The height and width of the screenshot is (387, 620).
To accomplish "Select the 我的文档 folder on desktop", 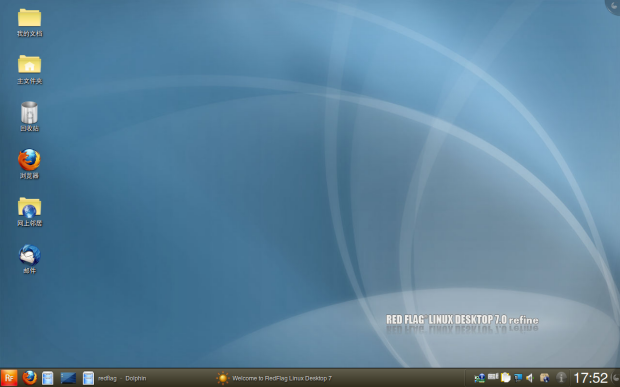I will tap(30, 23).
